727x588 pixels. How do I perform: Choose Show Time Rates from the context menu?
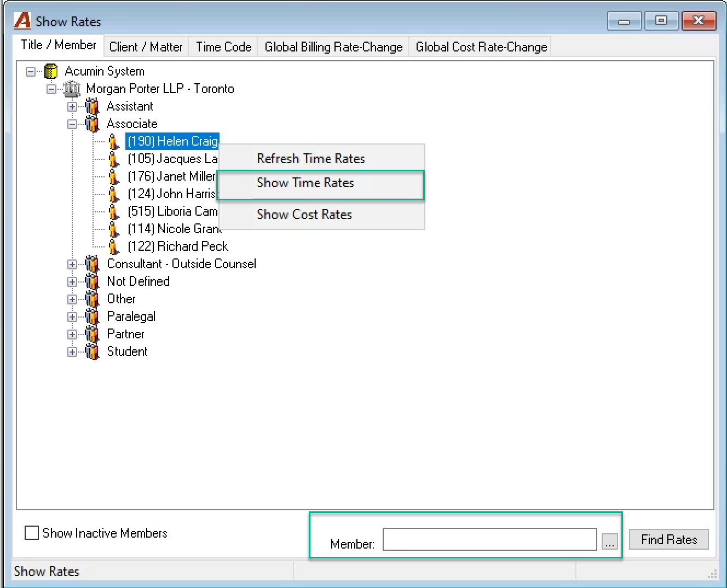321,183
